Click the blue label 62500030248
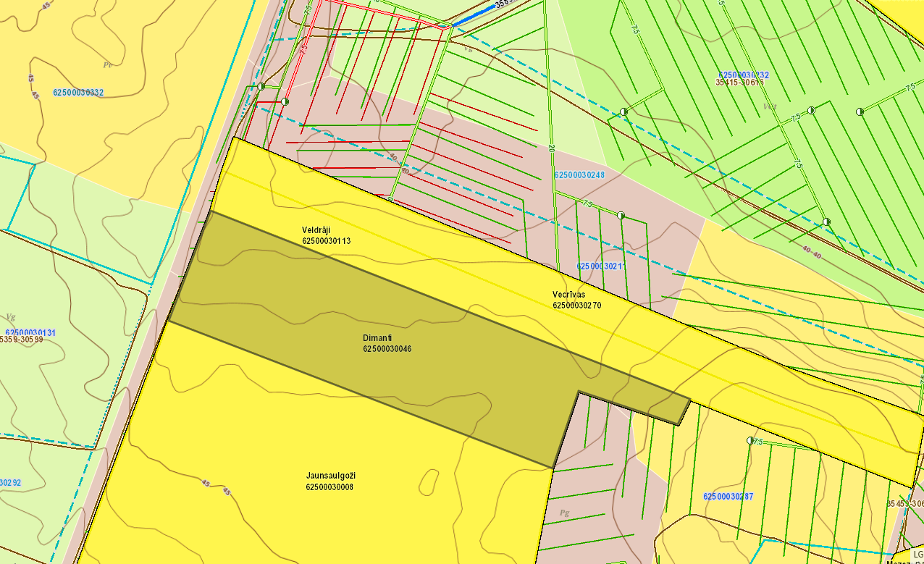Image resolution: width=924 pixels, height=564 pixels. pos(579,175)
